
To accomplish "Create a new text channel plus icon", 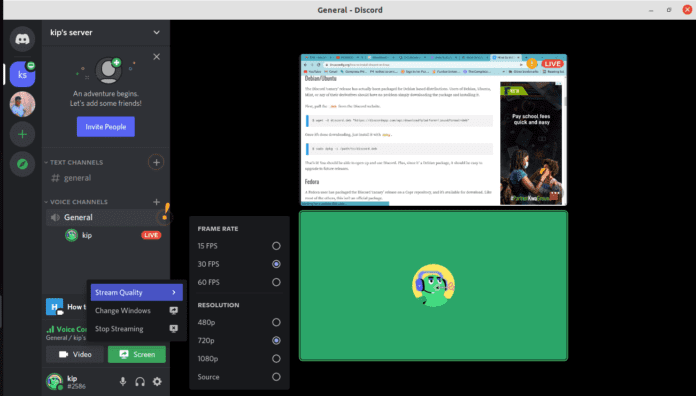I will tap(156, 162).
